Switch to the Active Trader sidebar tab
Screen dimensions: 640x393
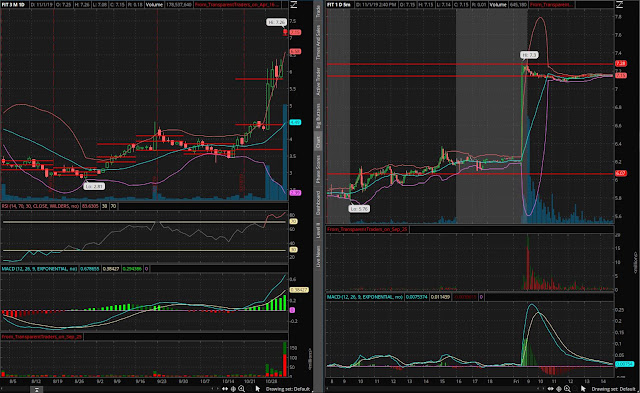[318, 82]
